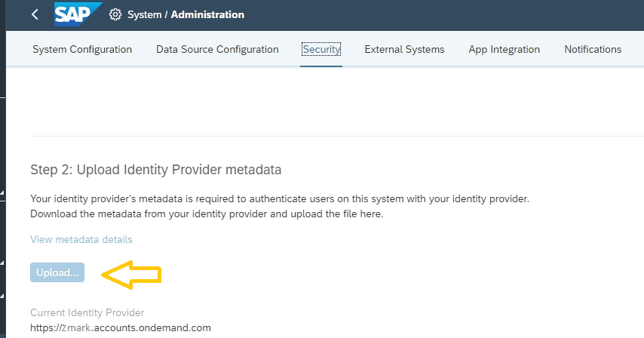Viewport: 644px width, 338px height.
Task: Click the Step 2 Upload Identity Provider heading
Action: [155, 170]
